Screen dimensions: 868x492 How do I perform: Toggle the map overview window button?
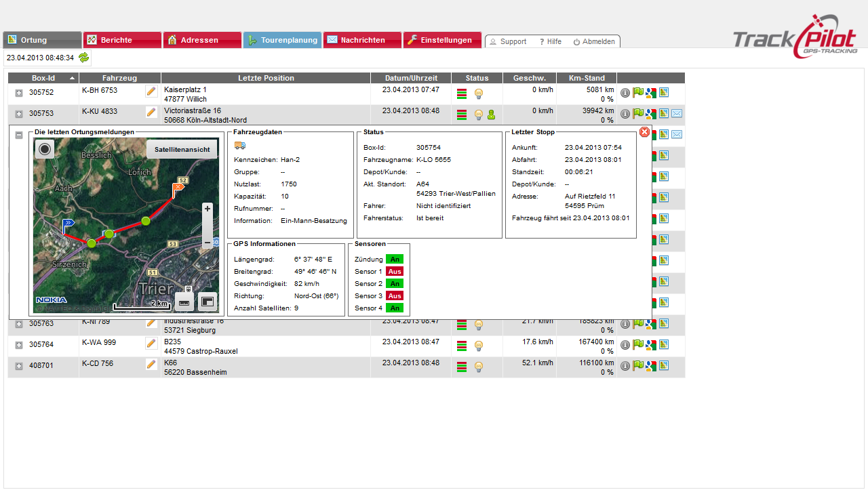[x=208, y=301]
